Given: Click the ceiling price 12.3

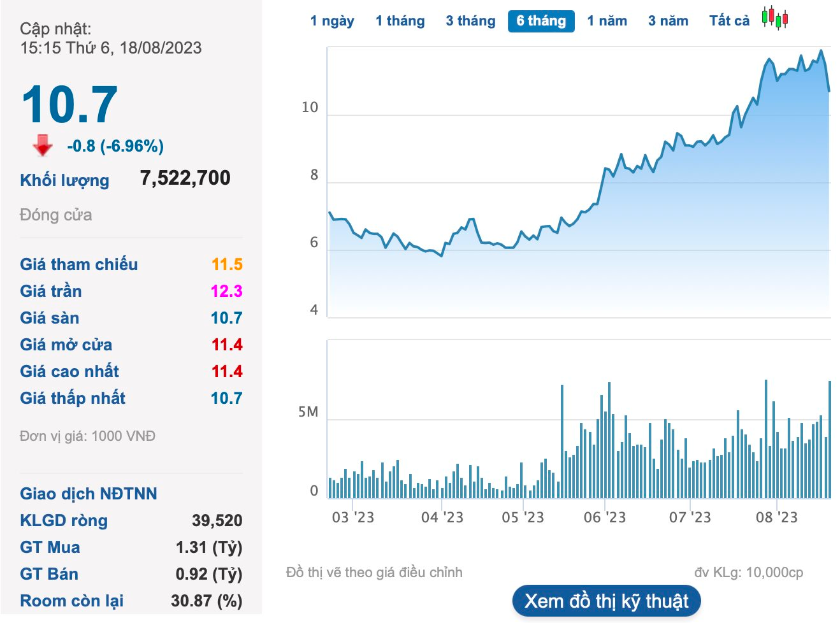Looking at the screenshot, I should coord(227,291).
